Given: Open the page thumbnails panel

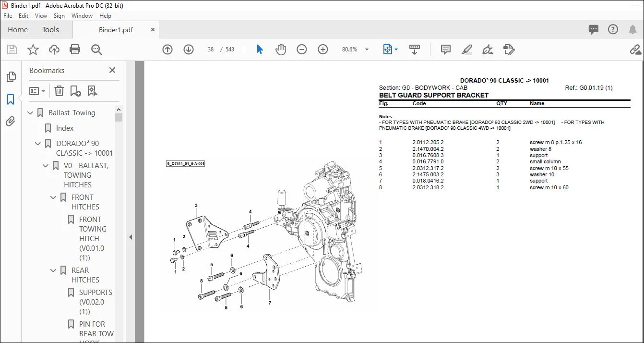Looking at the screenshot, I should click(11, 77).
